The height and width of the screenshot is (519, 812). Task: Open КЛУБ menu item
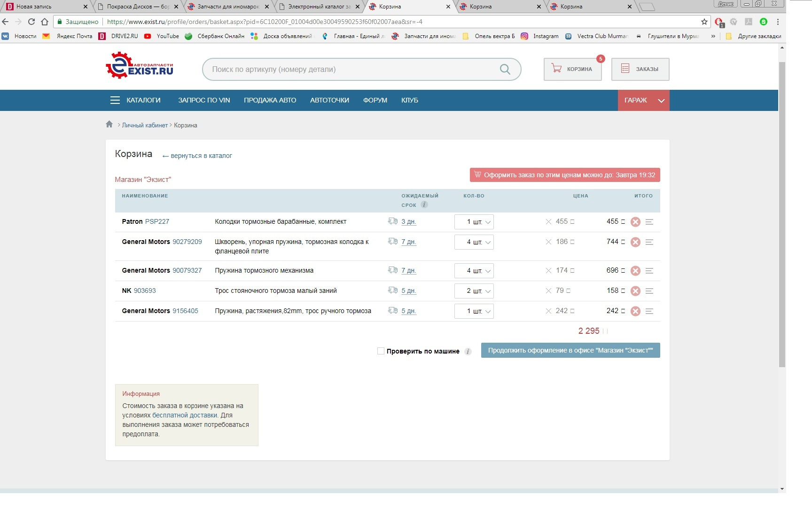410,100
